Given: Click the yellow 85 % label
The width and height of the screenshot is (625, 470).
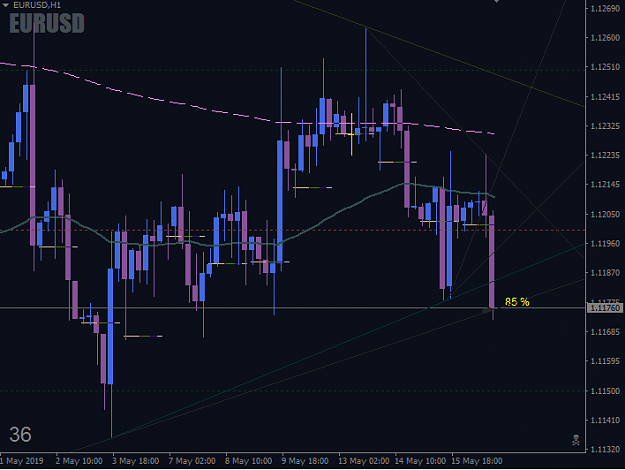Looking at the screenshot, I should coord(517,302).
